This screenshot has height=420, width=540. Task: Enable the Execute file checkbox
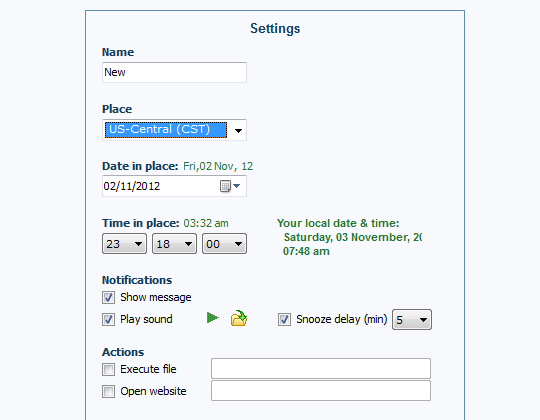108,369
